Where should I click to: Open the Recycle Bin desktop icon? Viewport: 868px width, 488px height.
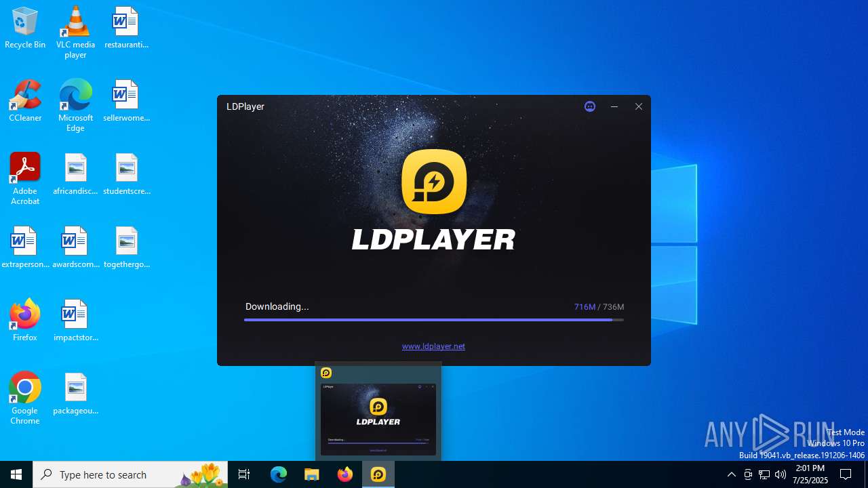(25, 28)
